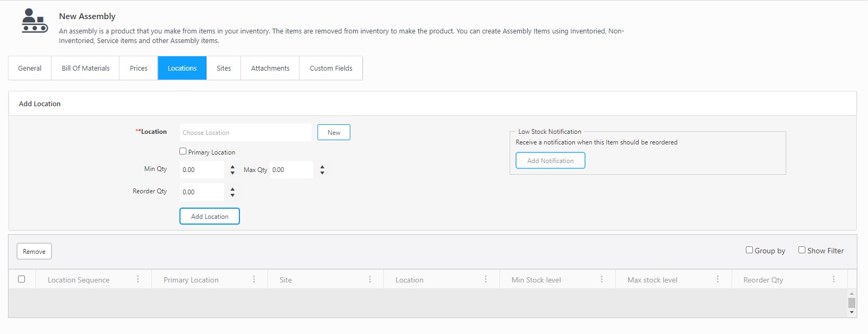Open Location Sequence column menu icon
This screenshot has height=334, width=868.
(x=138, y=279)
